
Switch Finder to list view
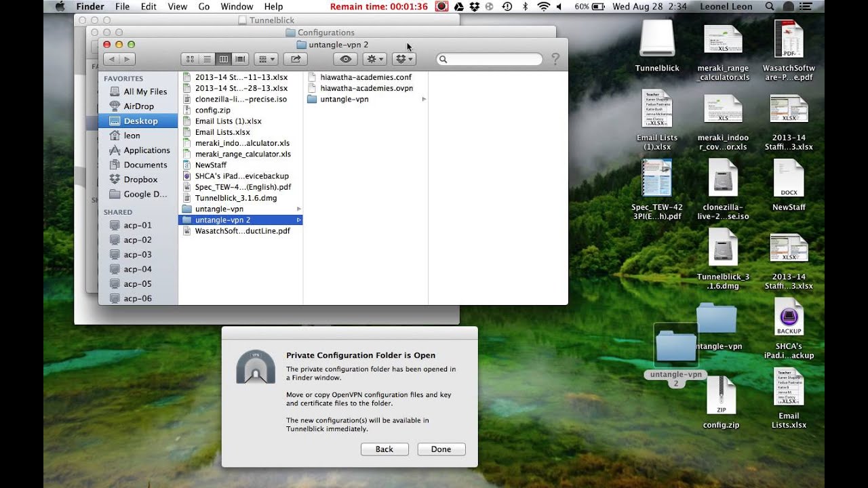(x=207, y=60)
